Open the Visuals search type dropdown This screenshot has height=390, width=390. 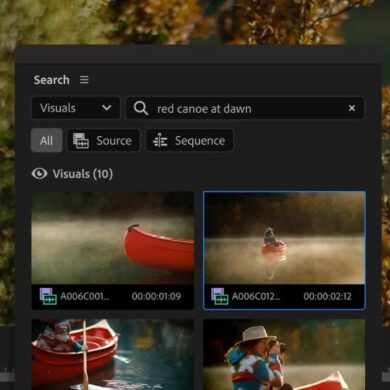coord(76,108)
